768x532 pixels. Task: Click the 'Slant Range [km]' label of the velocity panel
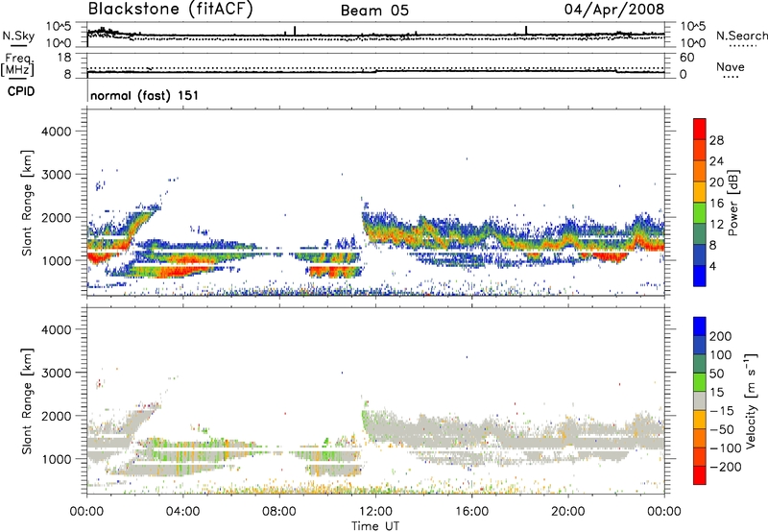[27, 401]
